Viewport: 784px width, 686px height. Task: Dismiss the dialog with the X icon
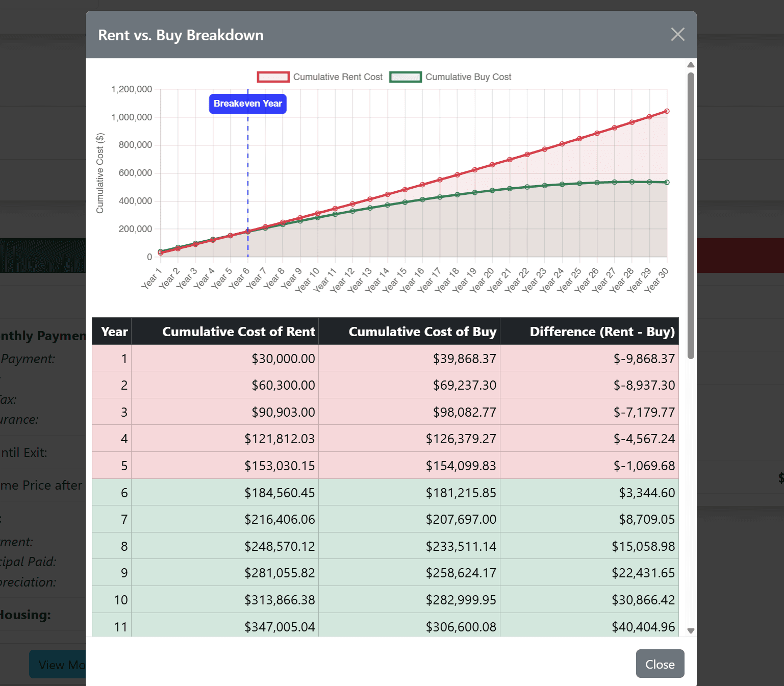pyautogui.click(x=677, y=34)
